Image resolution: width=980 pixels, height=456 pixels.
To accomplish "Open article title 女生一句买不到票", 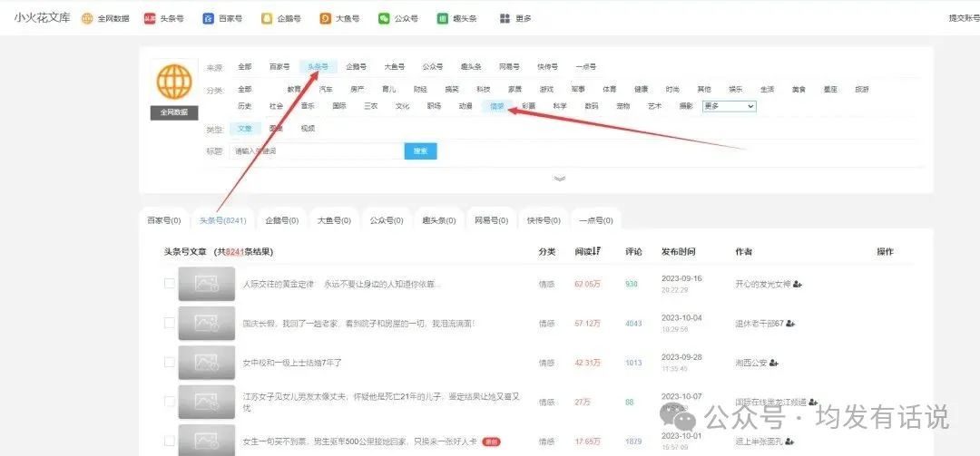I will (x=360, y=441).
